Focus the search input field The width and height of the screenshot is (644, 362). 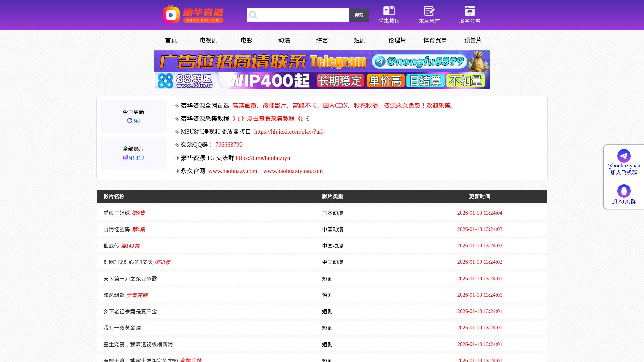coord(302,15)
